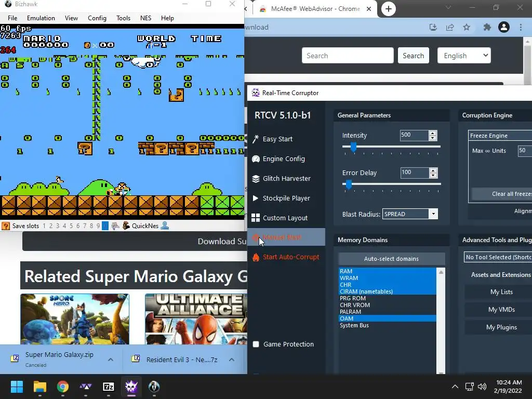Click Manual Blast in RTCV sidebar
This screenshot has width=532, height=399.
286,237
